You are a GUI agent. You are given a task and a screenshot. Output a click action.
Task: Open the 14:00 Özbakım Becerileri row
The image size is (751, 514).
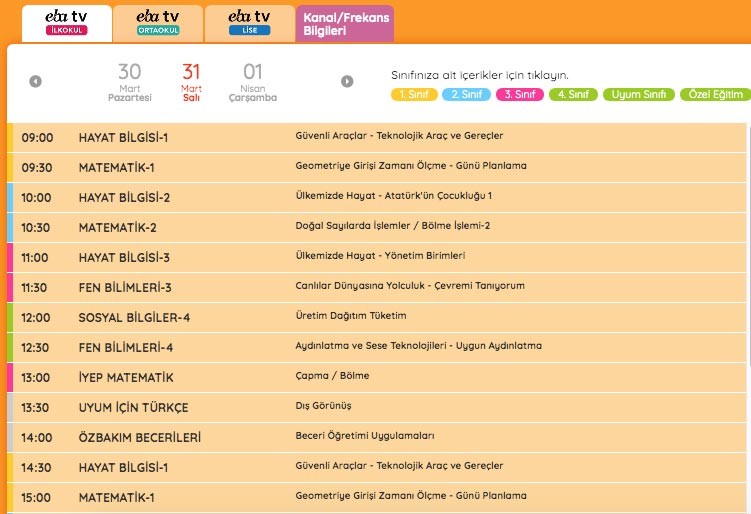point(378,437)
